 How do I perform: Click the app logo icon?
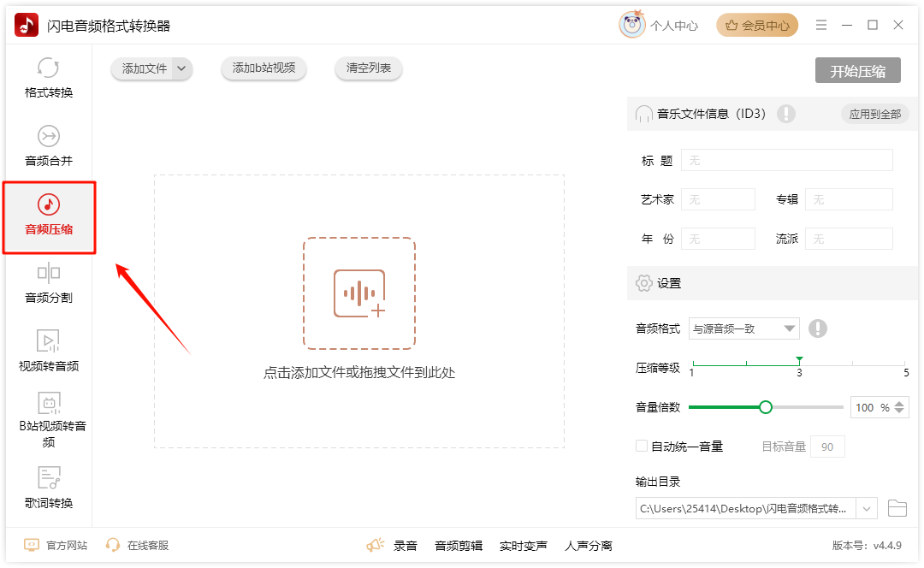tap(26, 26)
